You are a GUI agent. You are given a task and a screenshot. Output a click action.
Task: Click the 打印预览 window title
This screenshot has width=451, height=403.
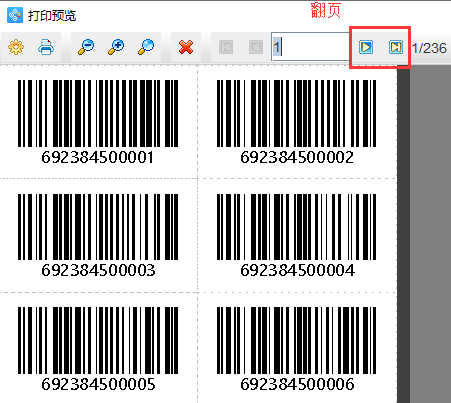(x=52, y=16)
